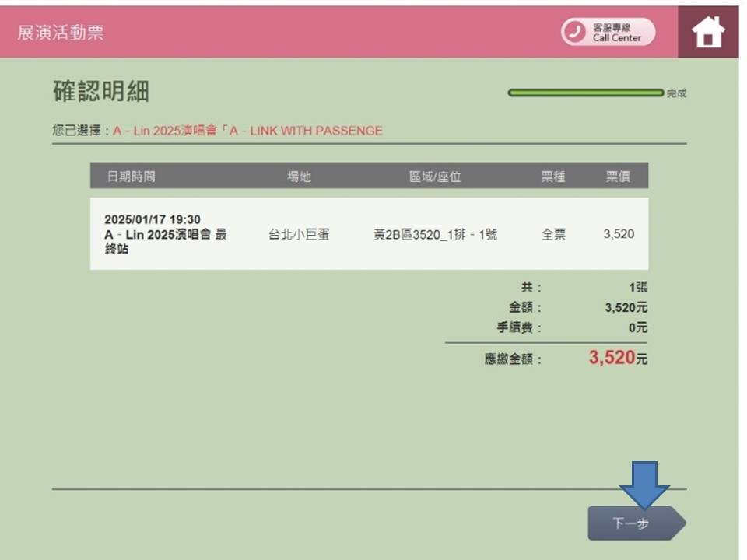Open the 客服專線 Call Center button

pos(608,32)
